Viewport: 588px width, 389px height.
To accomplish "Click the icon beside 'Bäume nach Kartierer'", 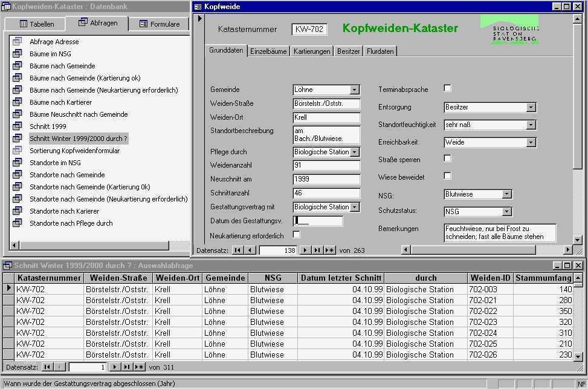I will (18, 102).
